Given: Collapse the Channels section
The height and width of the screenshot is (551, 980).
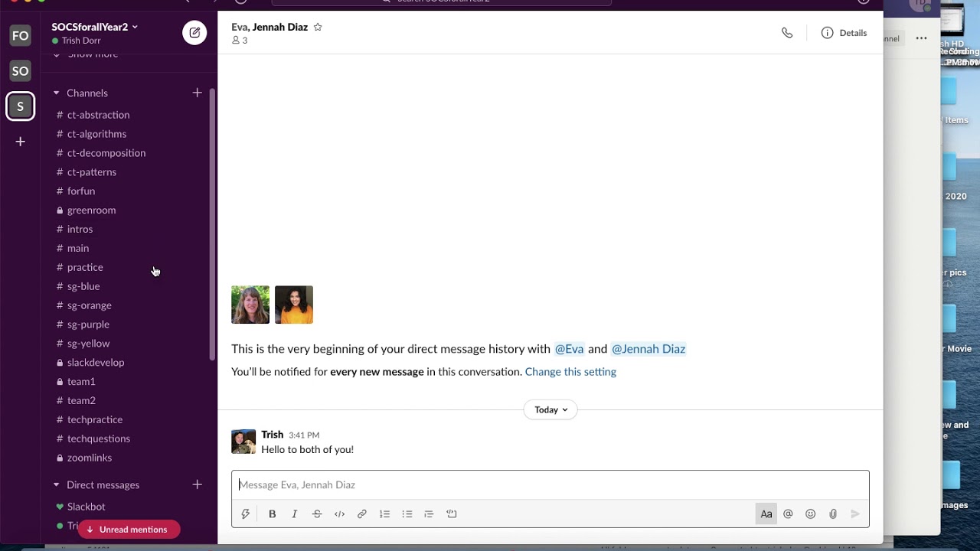Looking at the screenshot, I should click(x=56, y=93).
